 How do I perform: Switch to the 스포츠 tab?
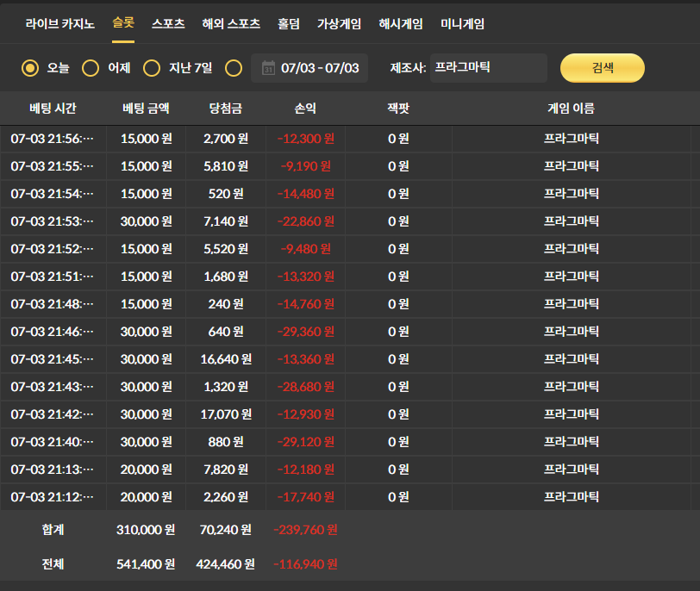pyautogui.click(x=168, y=23)
